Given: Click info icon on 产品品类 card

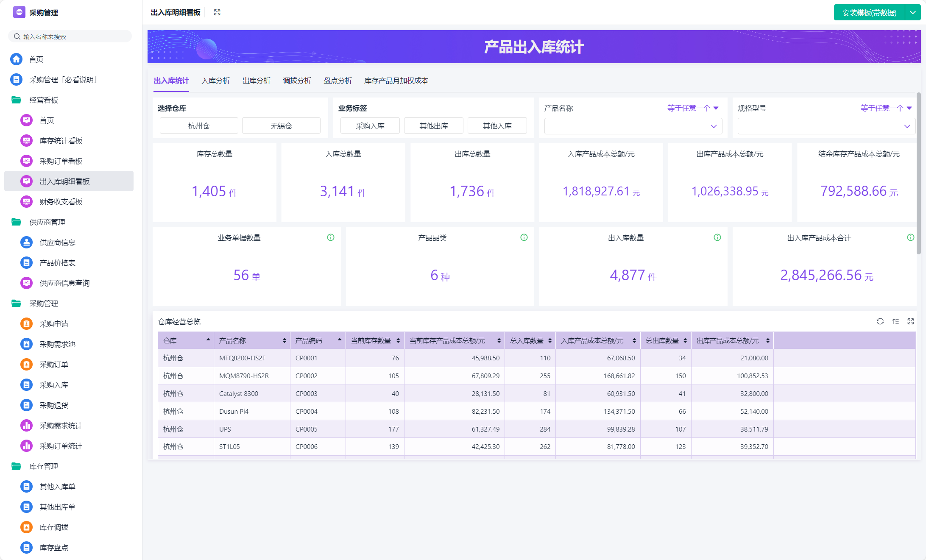Looking at the screenshot, I should coord(524,237).
